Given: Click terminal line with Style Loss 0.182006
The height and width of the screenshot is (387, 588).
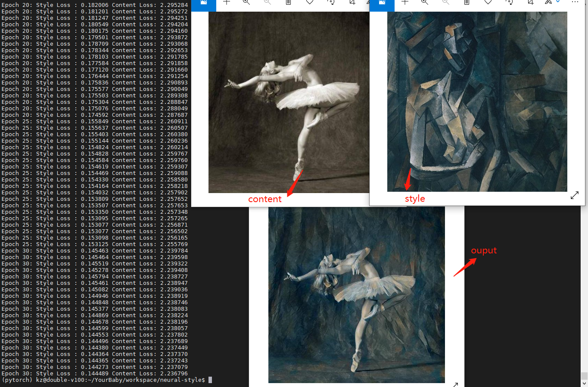Looking at the screenshot, I should pos(95,5).
